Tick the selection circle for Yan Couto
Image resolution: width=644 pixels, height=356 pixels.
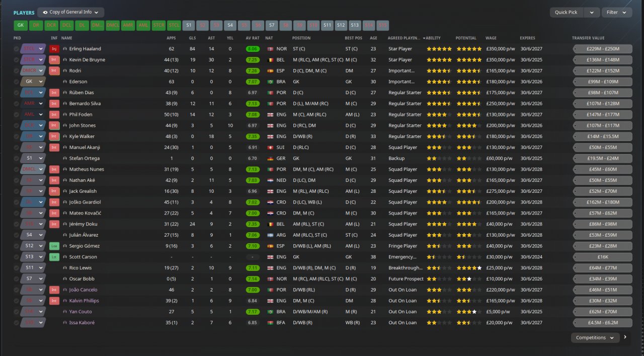[x=17, y=312]
